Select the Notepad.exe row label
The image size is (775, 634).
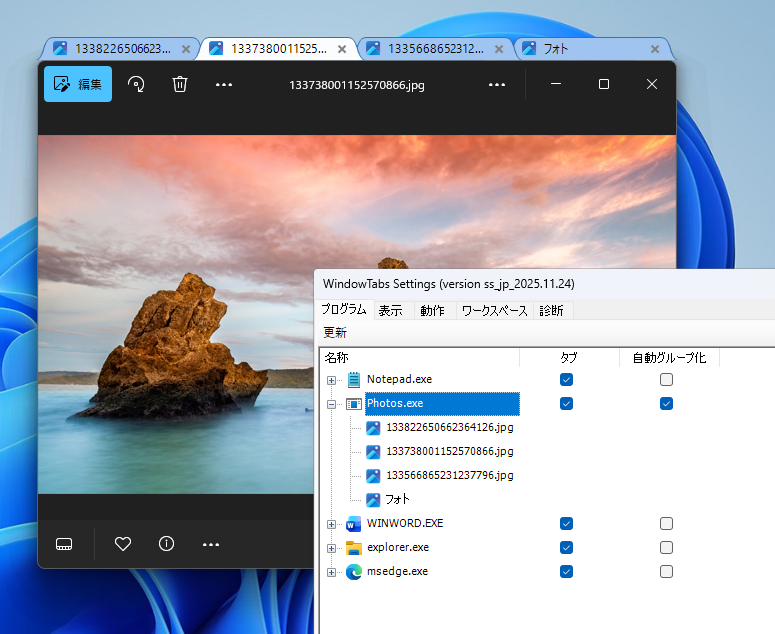pyautogui.click(x=399, y=379)
